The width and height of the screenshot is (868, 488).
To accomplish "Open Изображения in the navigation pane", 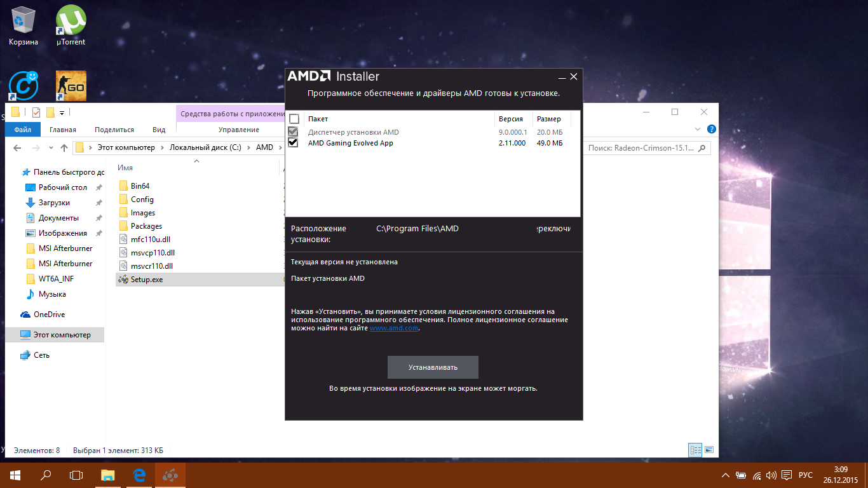I will (x=62, y=233).
